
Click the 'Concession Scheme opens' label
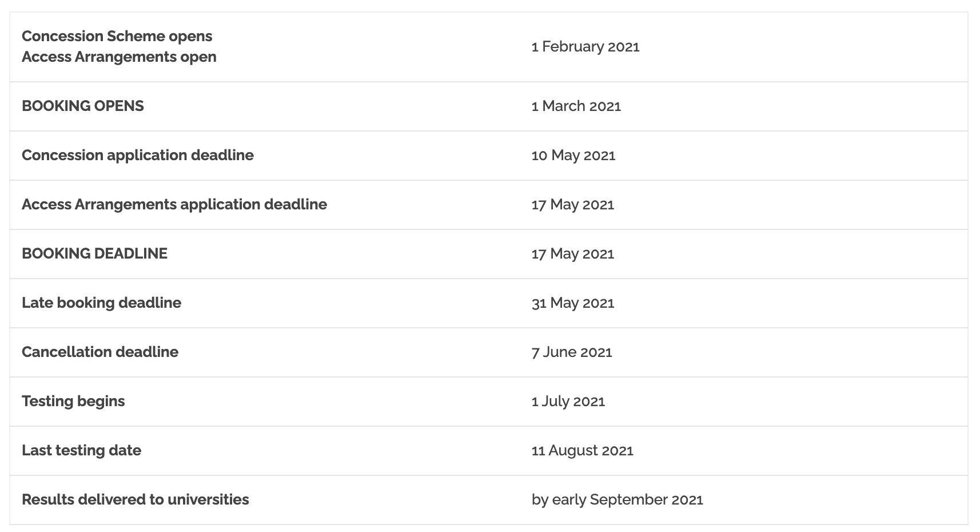tap(117, 36)
